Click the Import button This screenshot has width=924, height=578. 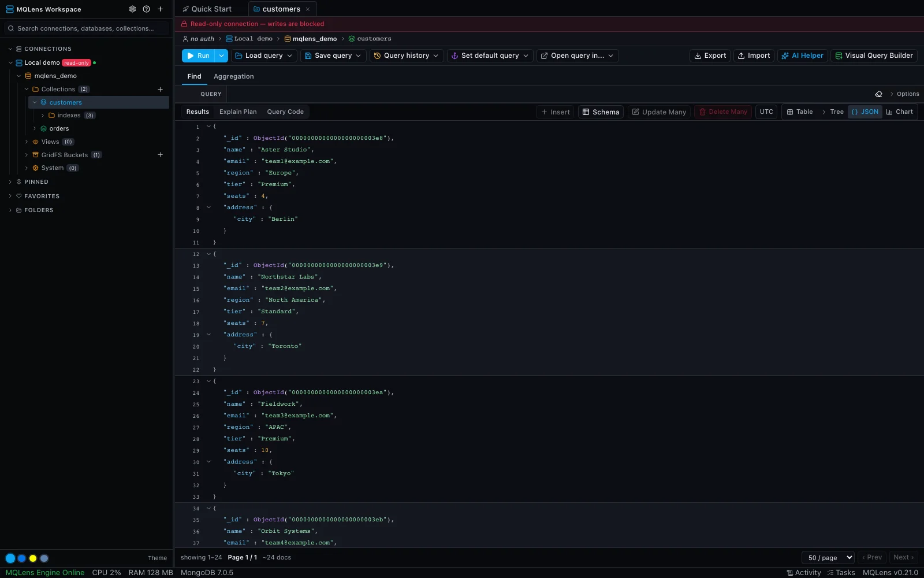click(x=754, y=55)
